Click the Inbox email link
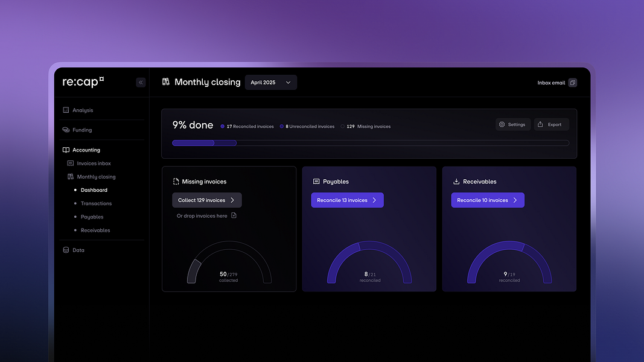 [x=551, y=83]
